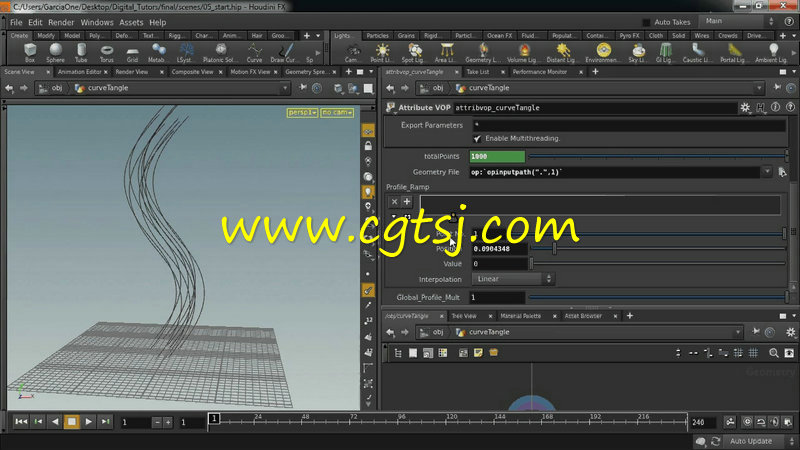800x450 pixels.
Task: Open the no cam camera menu
Action: [x=337, y=112]
